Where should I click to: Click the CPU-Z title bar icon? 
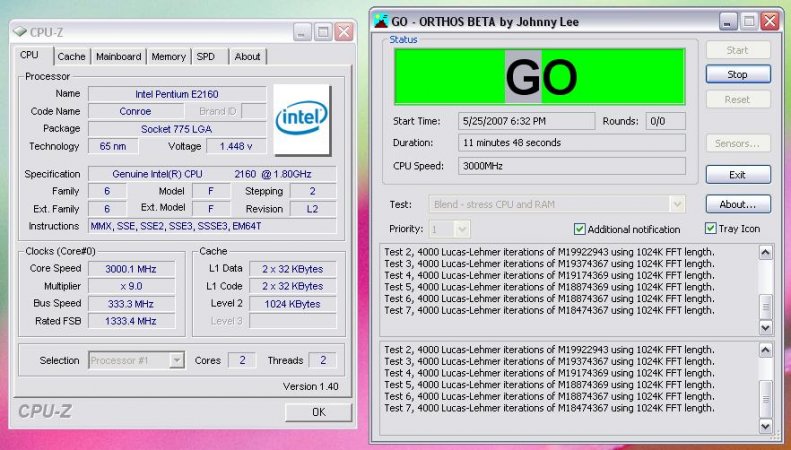coord(20,32)
